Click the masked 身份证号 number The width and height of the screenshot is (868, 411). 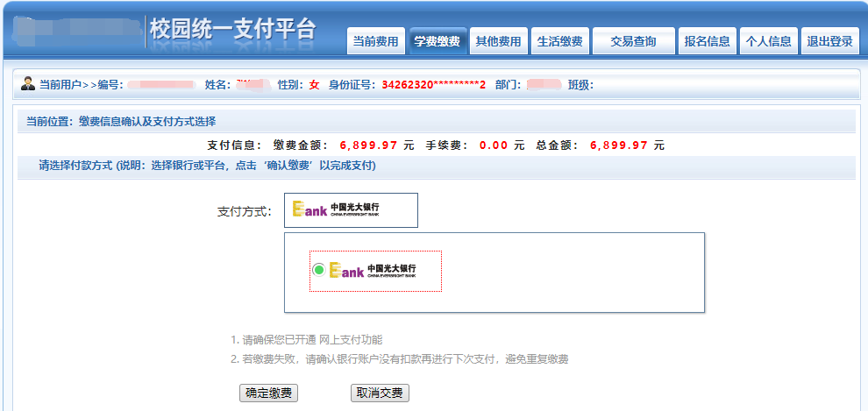[x=433, y=85]
